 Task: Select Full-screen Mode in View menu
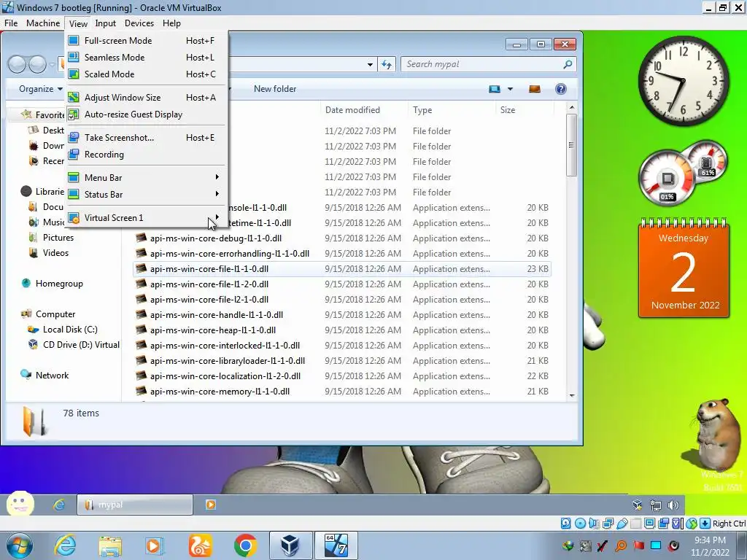[x=147, y=41]
